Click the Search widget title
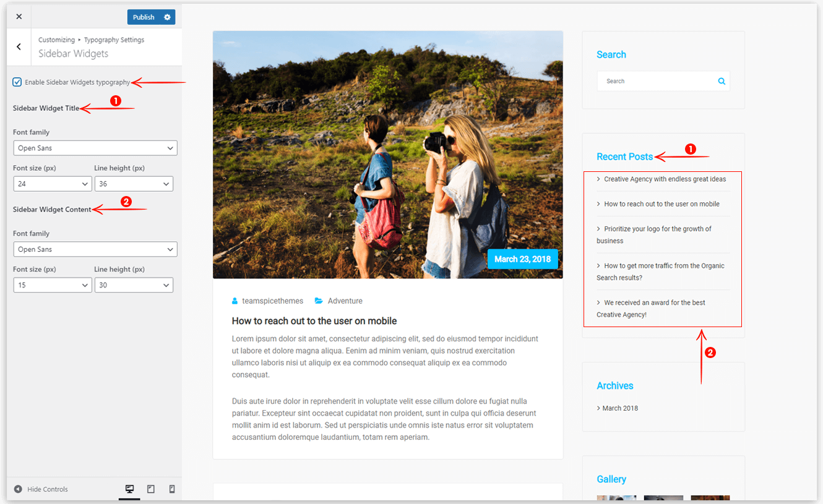The image size is (823, 504). (x=611, y=54)
